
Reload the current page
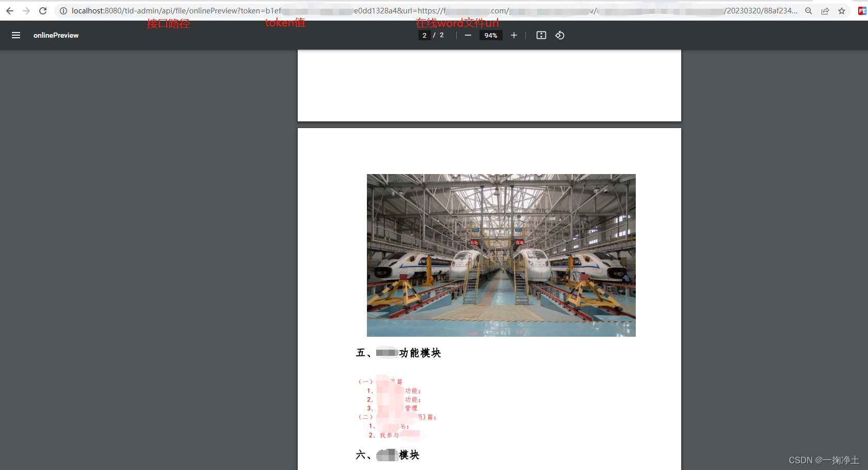[43, 11]
